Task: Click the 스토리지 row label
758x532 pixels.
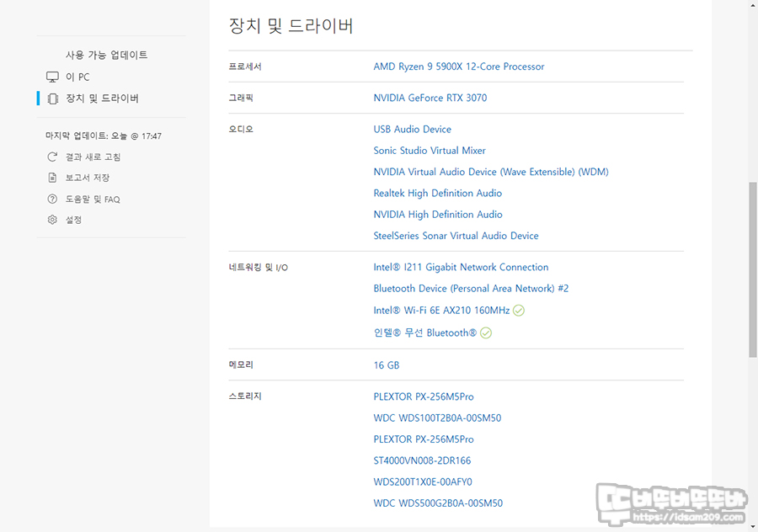Action: (245, 396)
